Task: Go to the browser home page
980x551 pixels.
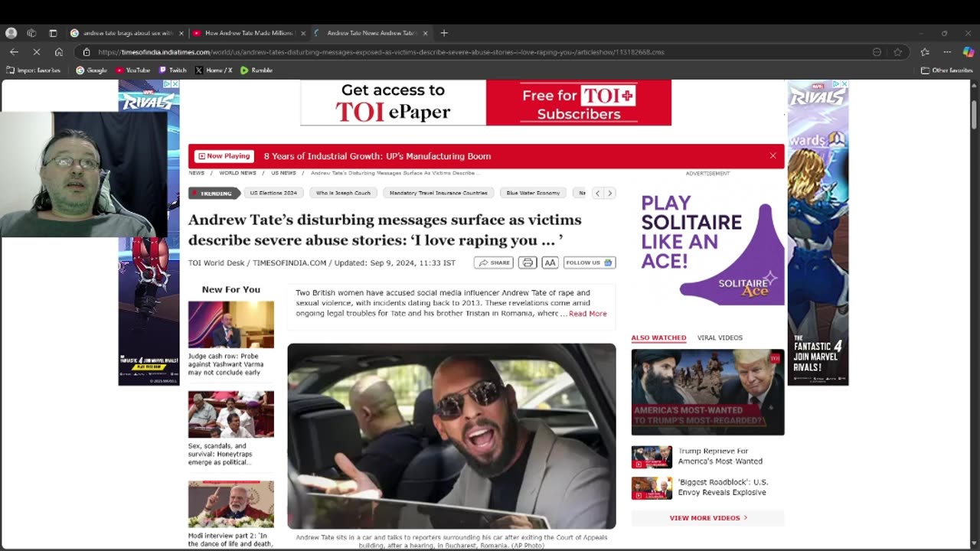Action: (x=59, y=52)
